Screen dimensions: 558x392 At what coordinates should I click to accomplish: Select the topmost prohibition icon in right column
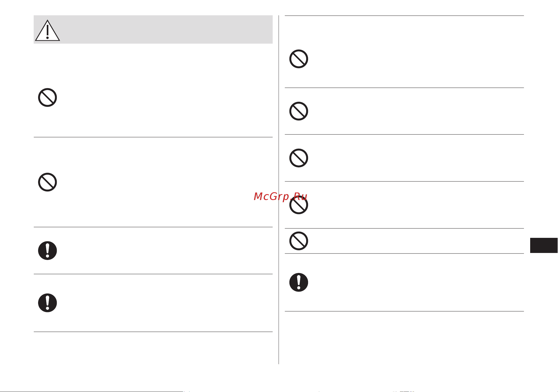(x=299, y=59)
